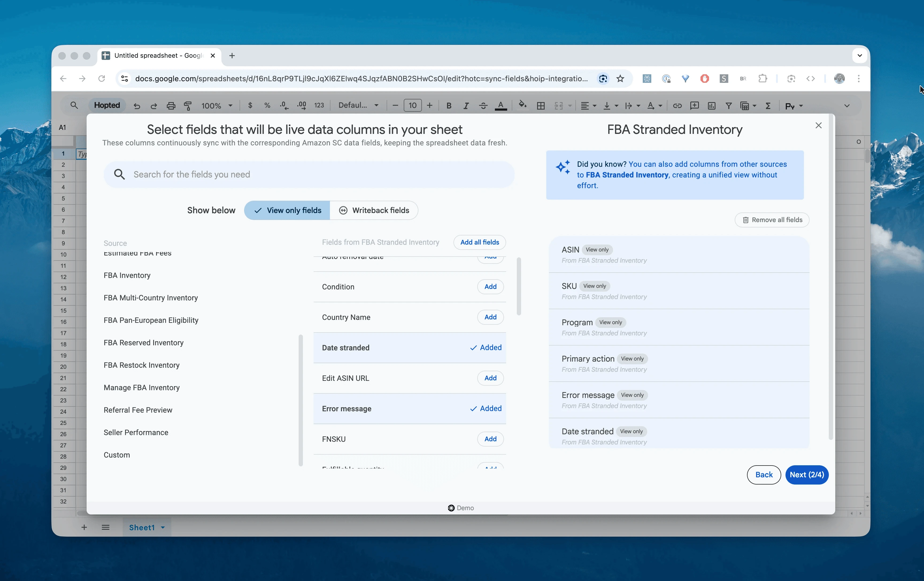924x581 pixels.
Task: Toggle bold formatting
Action: click(449, 106)
